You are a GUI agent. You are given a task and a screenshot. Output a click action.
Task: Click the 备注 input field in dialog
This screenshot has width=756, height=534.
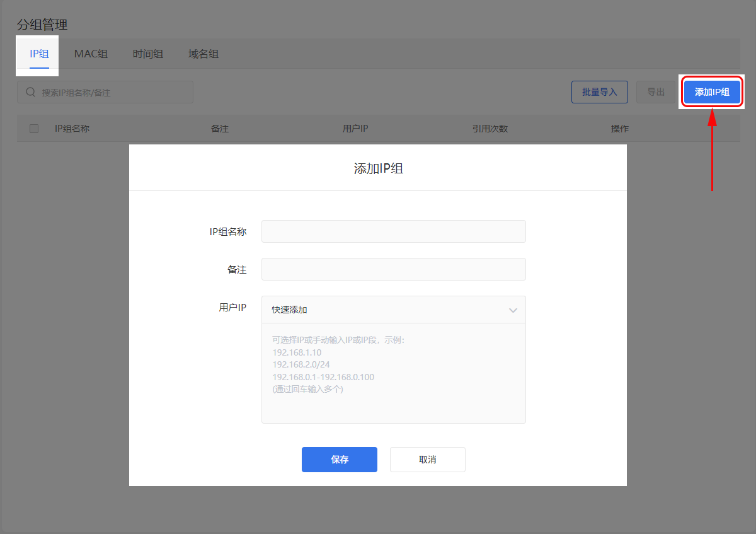393,269
